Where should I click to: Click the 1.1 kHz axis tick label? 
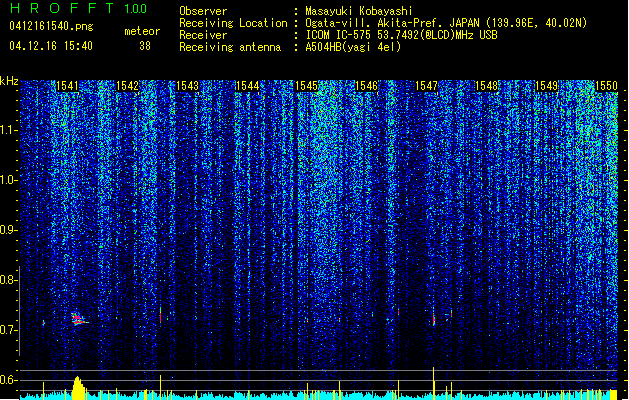point(8,130)
